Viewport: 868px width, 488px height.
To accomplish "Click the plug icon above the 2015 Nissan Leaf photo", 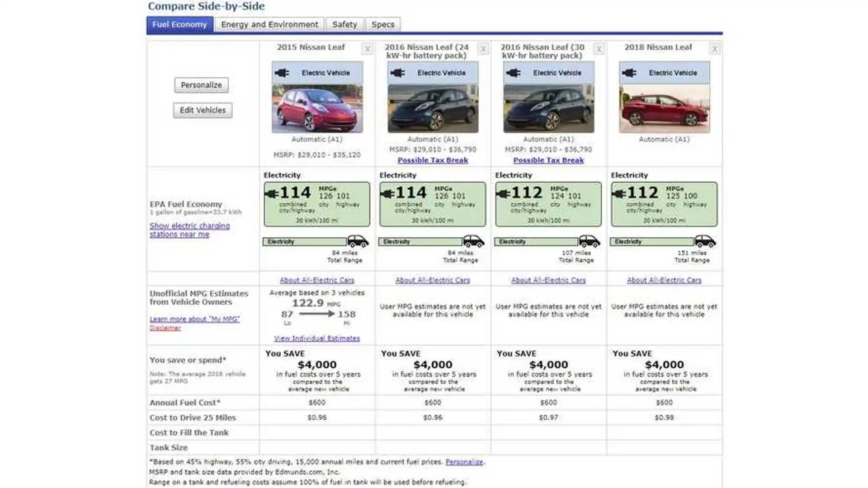I will (282, 73).
